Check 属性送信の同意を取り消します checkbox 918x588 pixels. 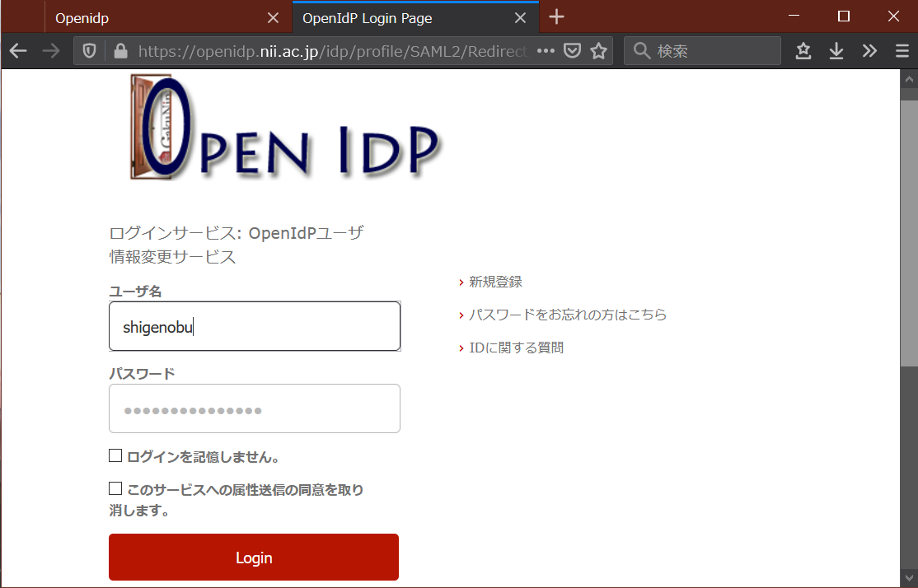click(x=115, y=488)
